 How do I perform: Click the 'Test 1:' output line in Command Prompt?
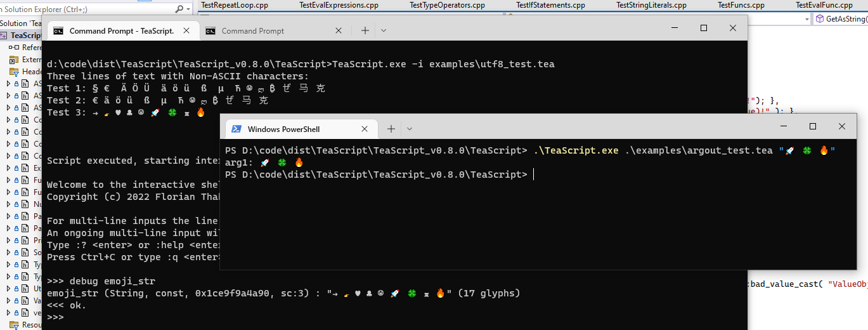(x=186, y=88)
